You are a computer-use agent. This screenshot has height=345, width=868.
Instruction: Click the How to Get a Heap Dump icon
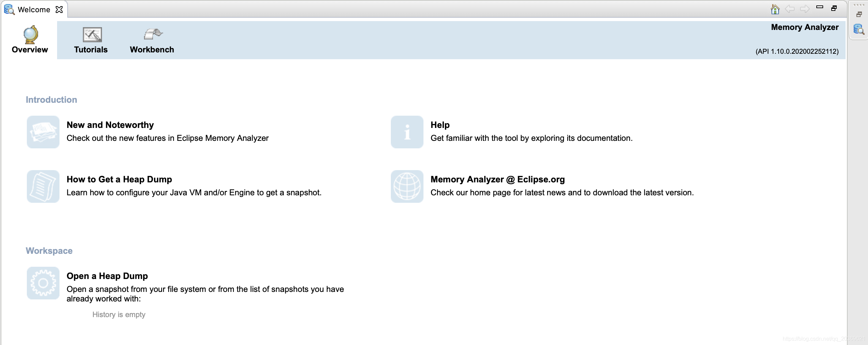[x=43, y=186]
